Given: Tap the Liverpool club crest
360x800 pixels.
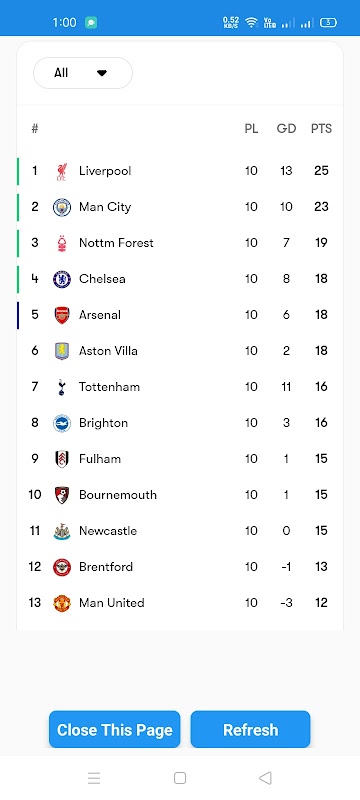Looking at the screenshot, I should point(62,171).
